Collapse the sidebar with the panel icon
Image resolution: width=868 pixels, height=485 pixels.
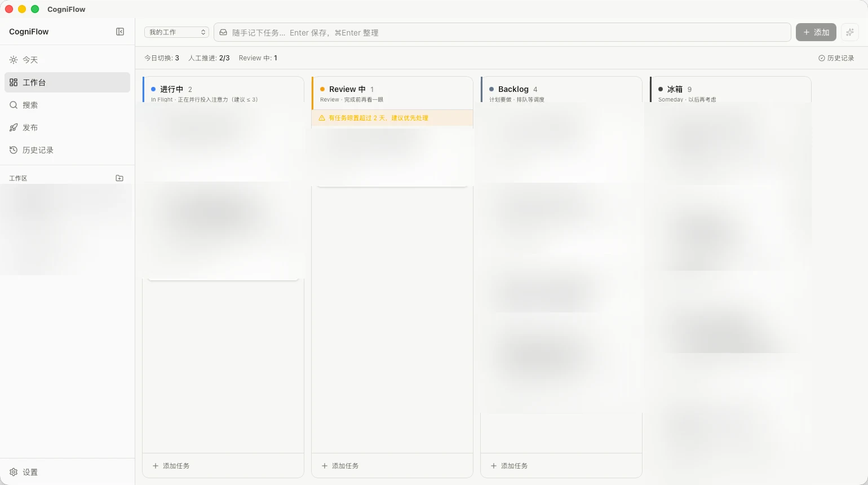point(120,32)
